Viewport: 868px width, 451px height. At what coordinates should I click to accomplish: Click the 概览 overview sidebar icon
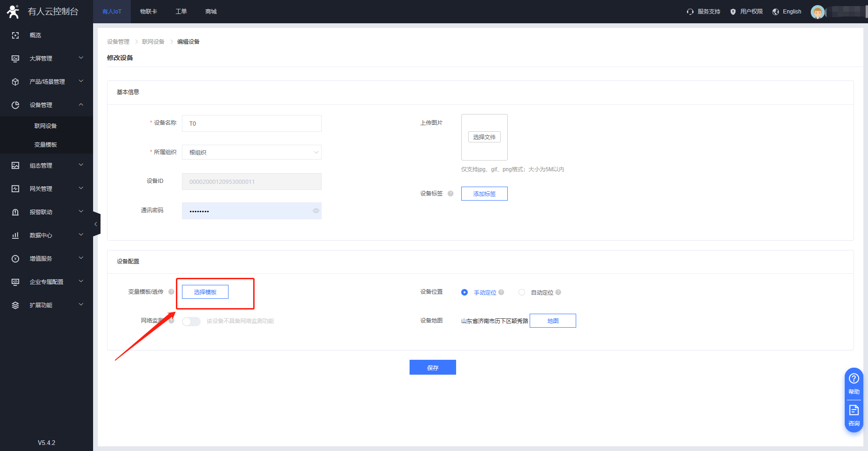15,35
